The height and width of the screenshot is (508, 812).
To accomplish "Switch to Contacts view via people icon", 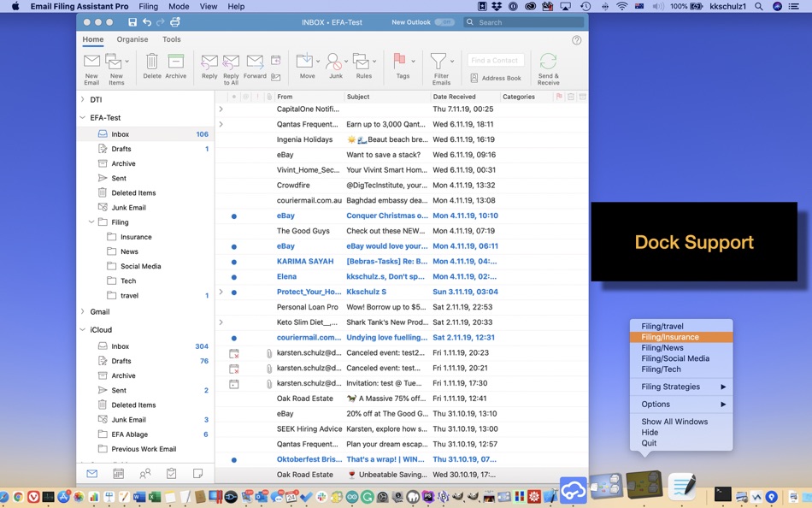I will pyautogui.click(x=145, y=473).
